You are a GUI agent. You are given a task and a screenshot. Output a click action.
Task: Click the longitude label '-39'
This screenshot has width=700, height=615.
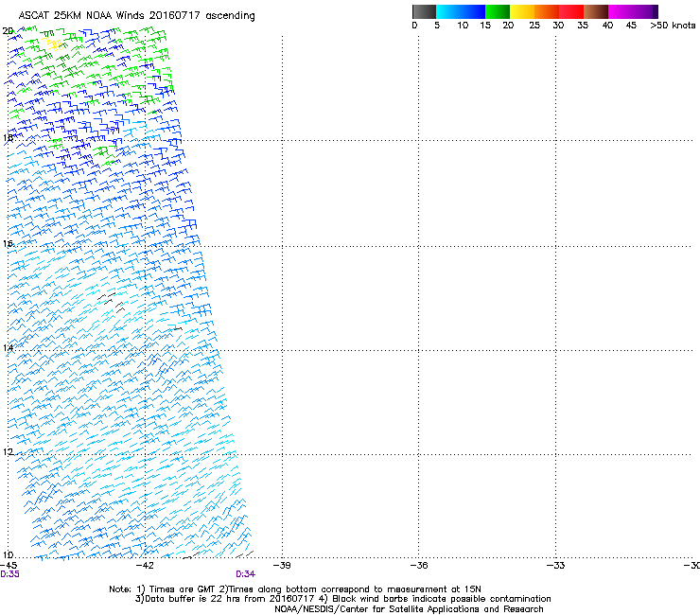tap(282, 566)
